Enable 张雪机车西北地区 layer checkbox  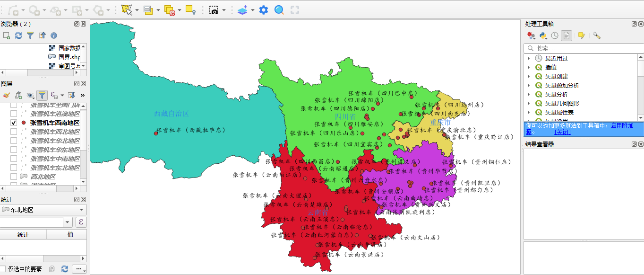pos(14,132)
